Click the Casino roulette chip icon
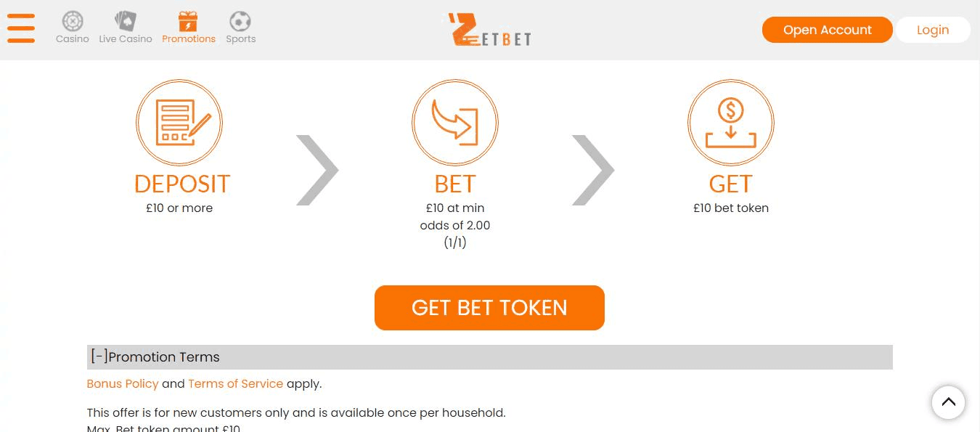Image resolution: width=980 pixels, height=432 pixels. pos(73,21)
